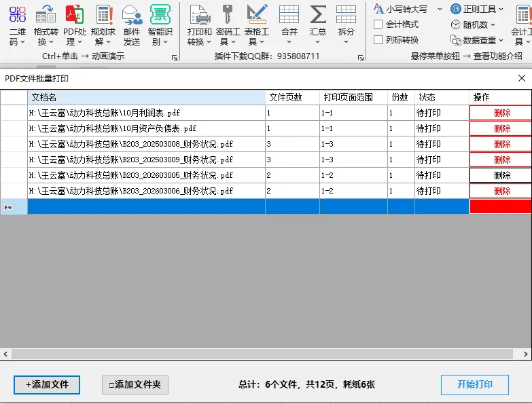Expand the 二维码 dropdown chevron
532x404 pixels.
(22, 41)
